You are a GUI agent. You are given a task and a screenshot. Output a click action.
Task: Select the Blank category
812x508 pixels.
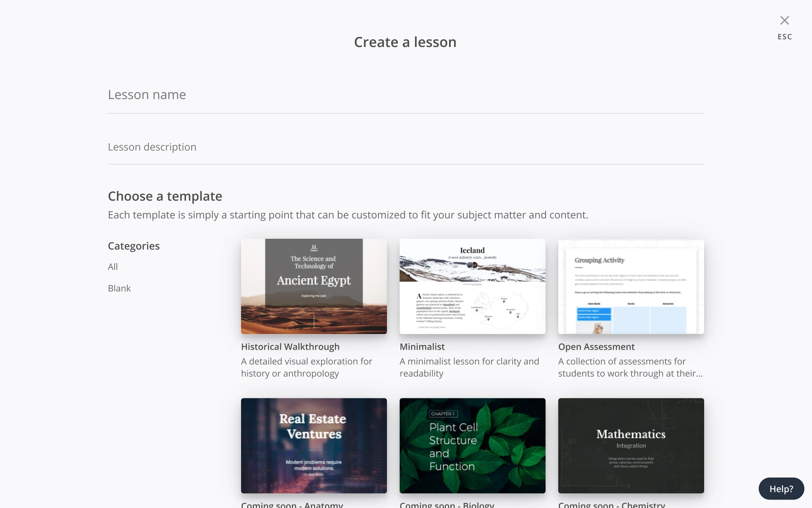tap(119, 288)
